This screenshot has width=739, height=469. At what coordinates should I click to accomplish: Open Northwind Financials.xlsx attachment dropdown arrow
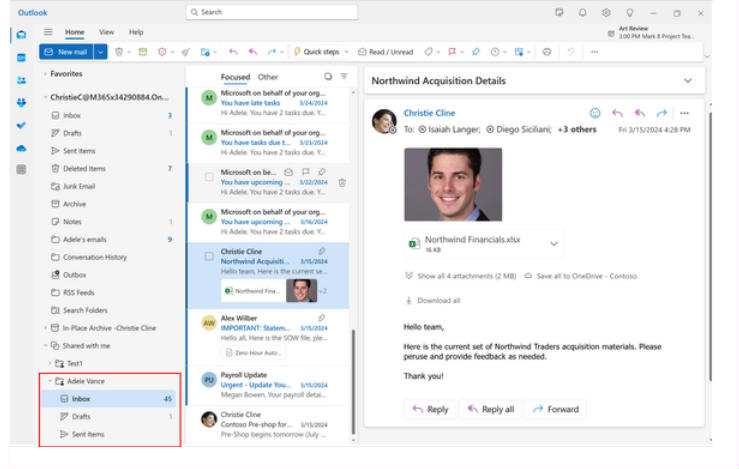554,244
